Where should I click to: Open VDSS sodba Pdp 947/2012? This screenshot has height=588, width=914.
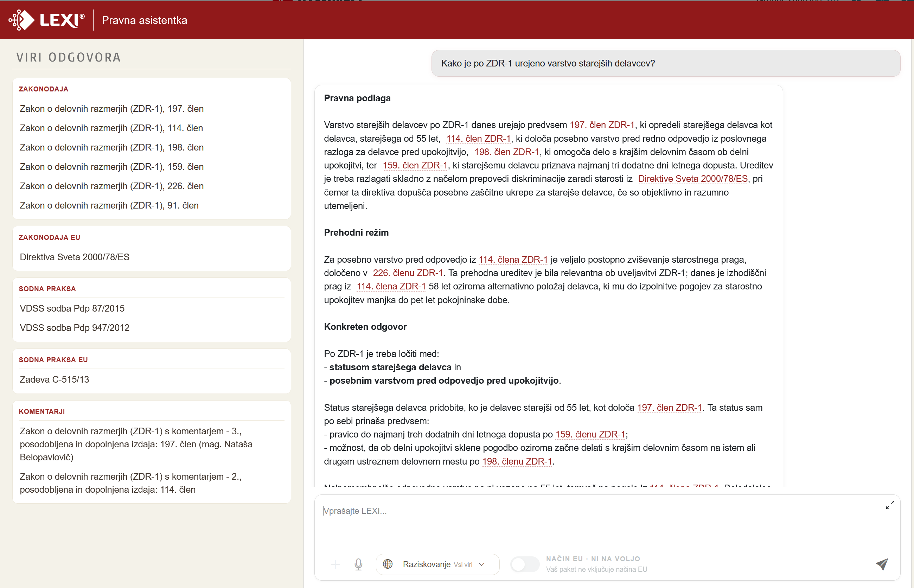tap(75, 328)
